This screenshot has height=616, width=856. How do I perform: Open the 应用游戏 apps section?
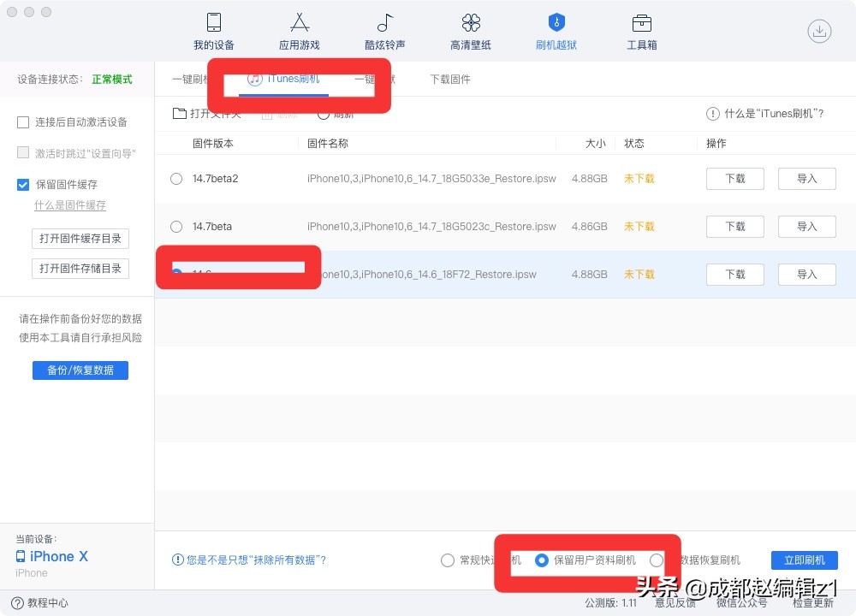coord(299,32)
